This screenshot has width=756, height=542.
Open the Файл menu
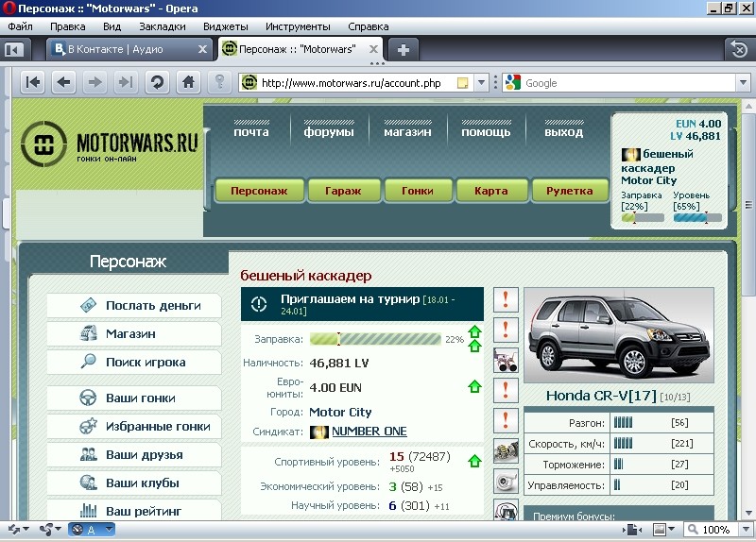[20, 26]
